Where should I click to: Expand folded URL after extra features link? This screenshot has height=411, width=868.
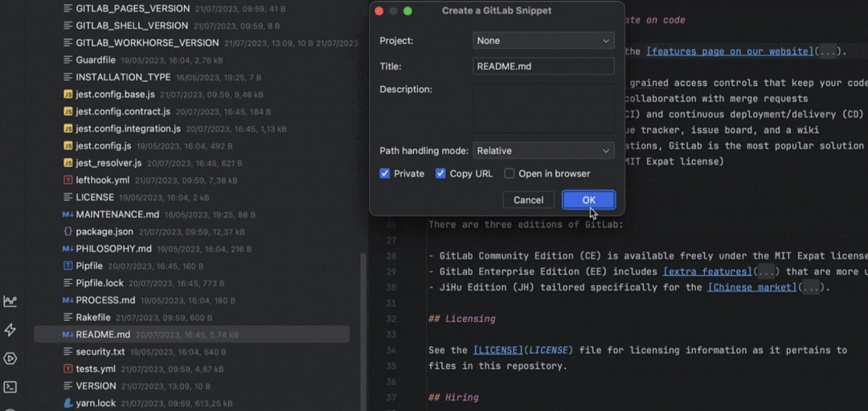point(766,271)
